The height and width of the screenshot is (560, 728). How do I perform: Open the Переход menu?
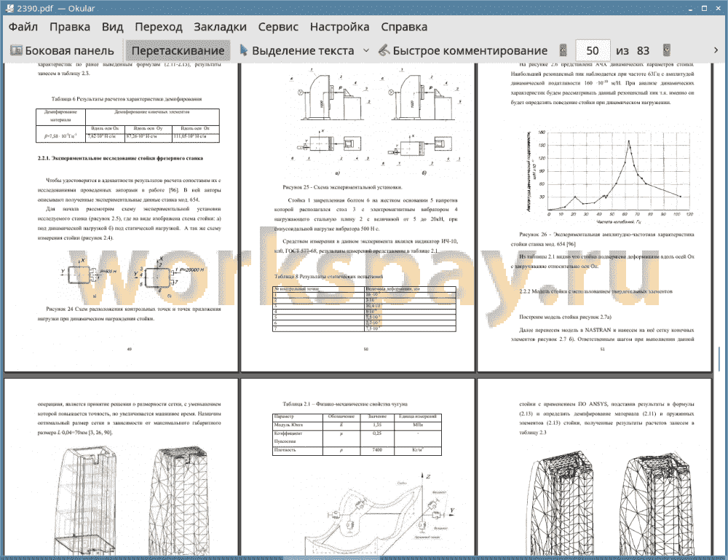point(158,27)
